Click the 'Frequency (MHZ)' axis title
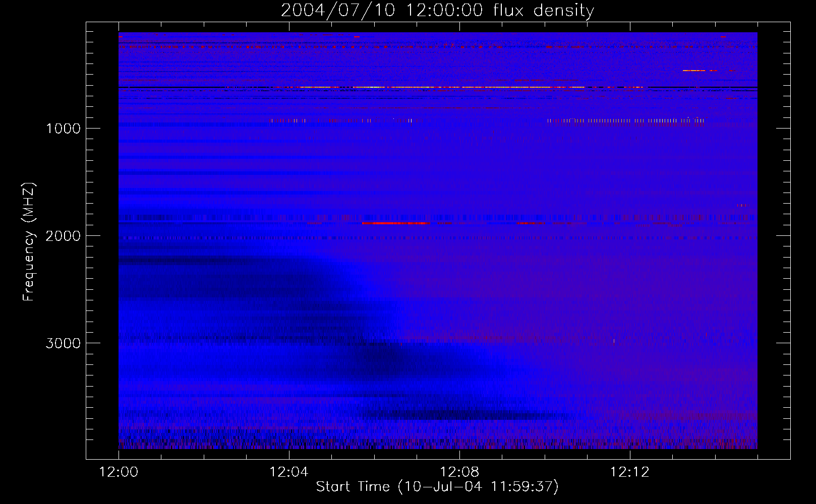Image resolution: width=816 pixels, height=504 pixels. [x=29, y=242]
